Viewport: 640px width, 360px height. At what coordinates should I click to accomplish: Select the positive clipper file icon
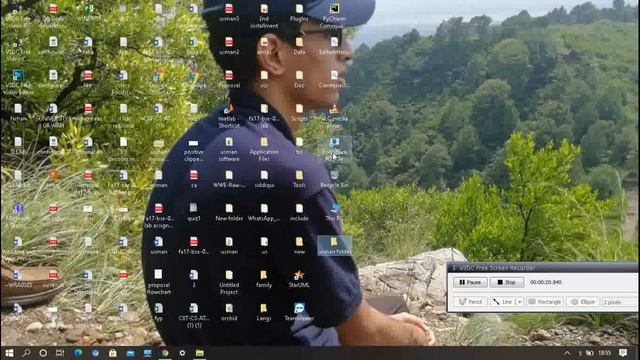(193, 150)
